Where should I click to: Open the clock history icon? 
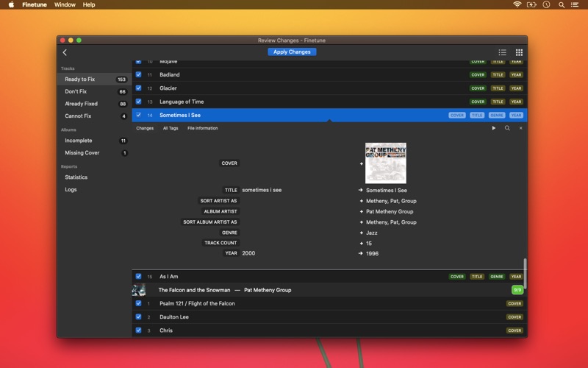click(x=546, y=4)
